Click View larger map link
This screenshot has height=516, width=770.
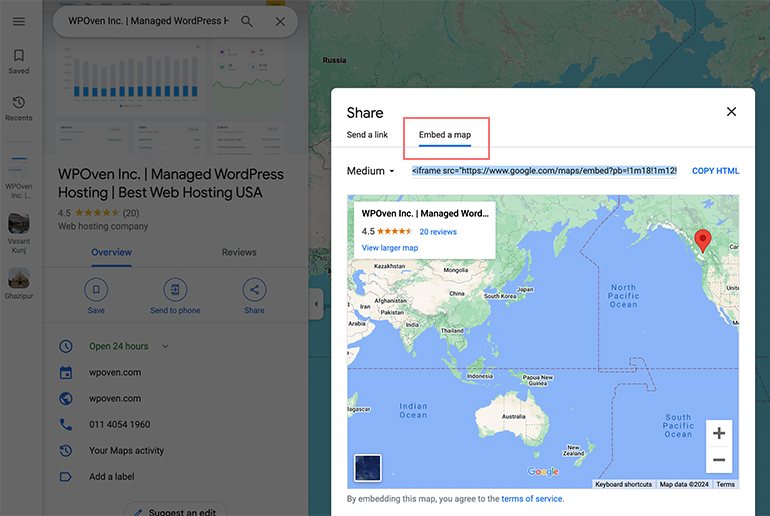pyautogui.click(x=390, y=248)
